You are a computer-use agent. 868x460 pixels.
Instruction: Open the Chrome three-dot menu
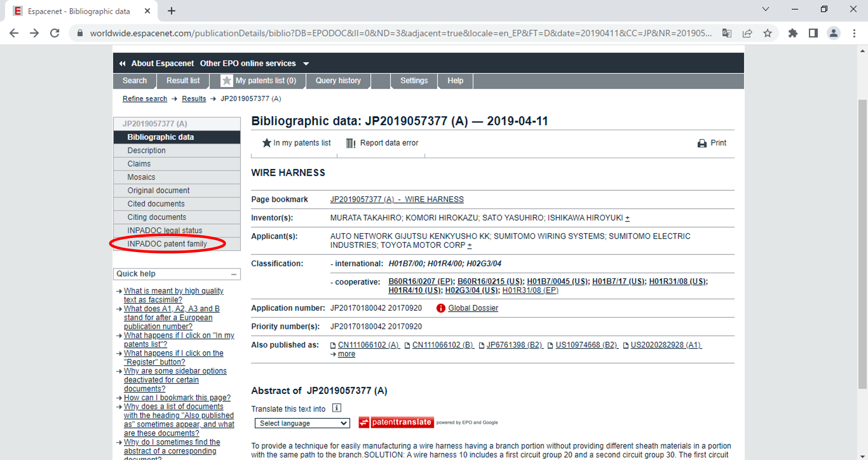click(854, 33)
